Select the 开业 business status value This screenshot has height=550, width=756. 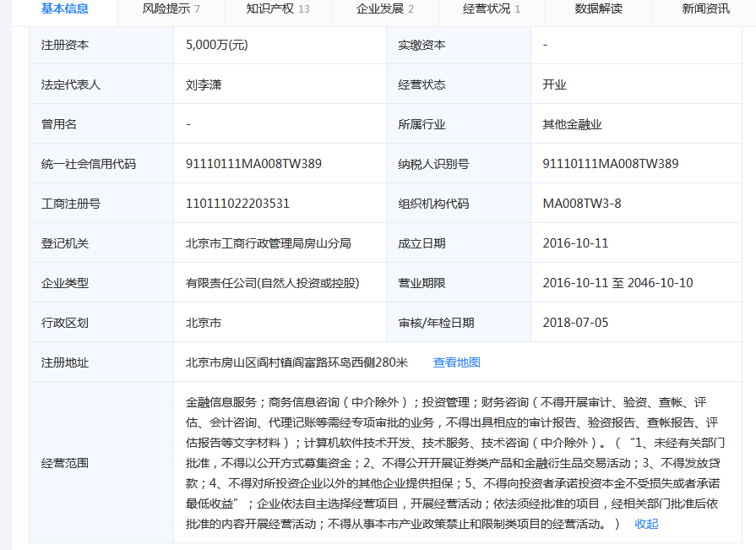(x=554, y=84)
